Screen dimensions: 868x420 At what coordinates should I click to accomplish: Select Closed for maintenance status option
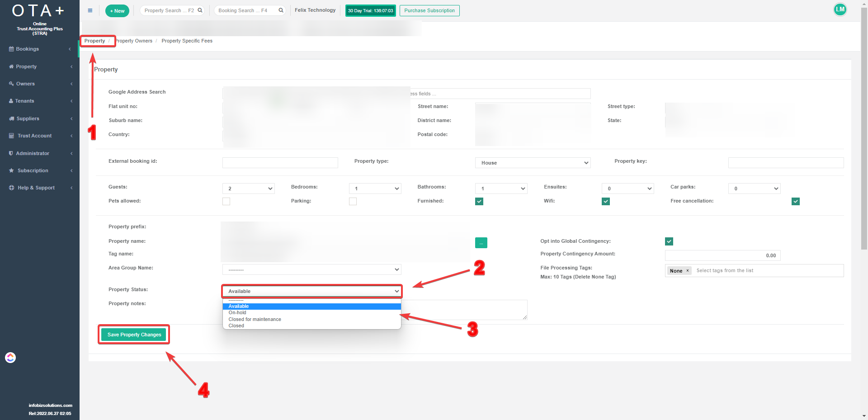[x=255, y=319]
